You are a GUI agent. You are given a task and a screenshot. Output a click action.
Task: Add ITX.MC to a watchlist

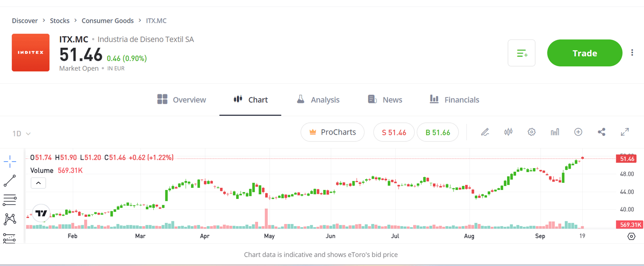tap(521, 52)
